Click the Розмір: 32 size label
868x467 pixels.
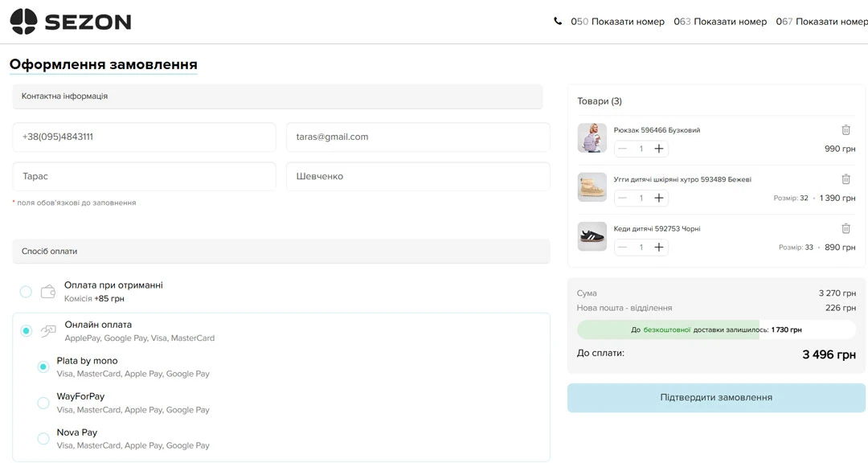(x=791, y=198)
